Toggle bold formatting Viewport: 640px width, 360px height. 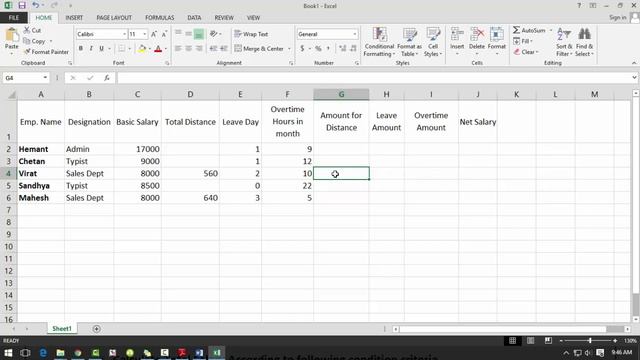click(81, 49)
